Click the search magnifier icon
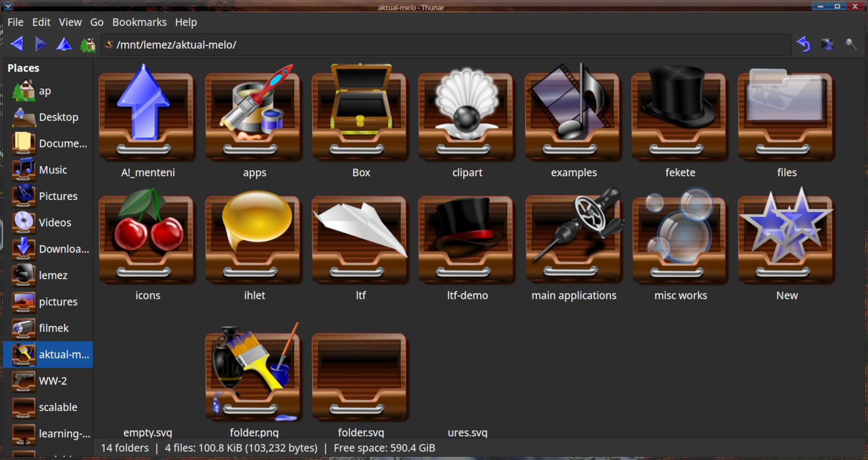868x460 pixels. click(851, 44)
